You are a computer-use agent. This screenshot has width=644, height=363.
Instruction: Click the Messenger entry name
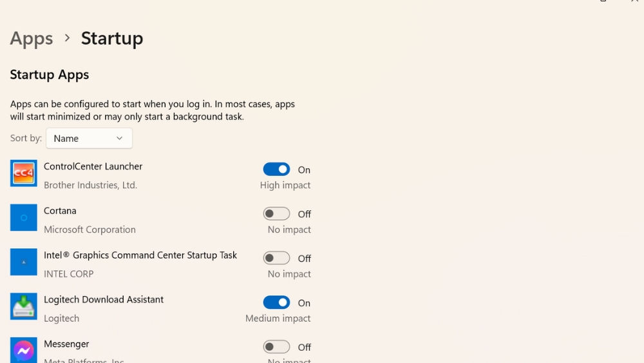point(66,344)
